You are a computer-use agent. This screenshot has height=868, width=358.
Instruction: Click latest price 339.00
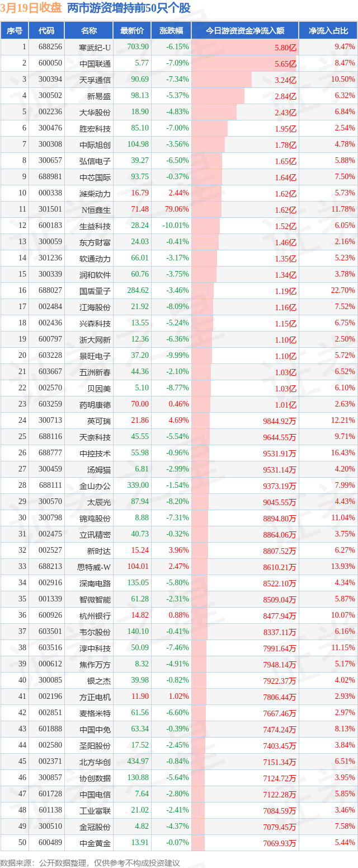pyautogui.click(x=138, y=486)
